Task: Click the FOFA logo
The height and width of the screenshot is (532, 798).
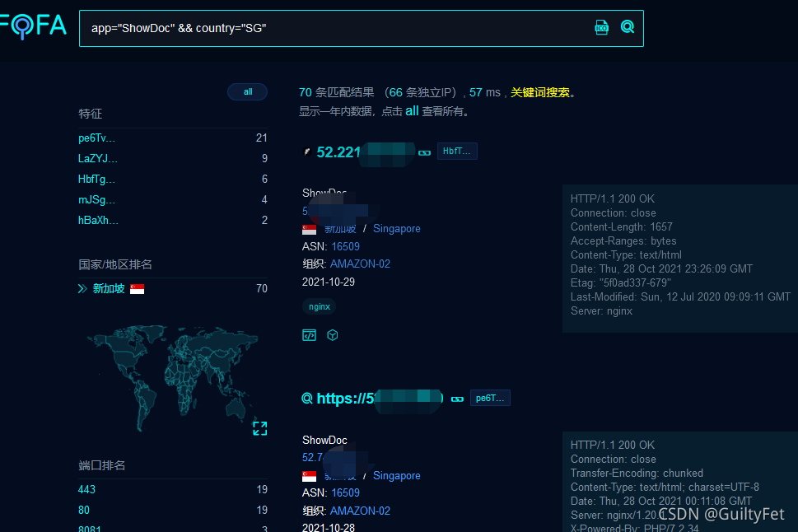Action: (33, 26)
